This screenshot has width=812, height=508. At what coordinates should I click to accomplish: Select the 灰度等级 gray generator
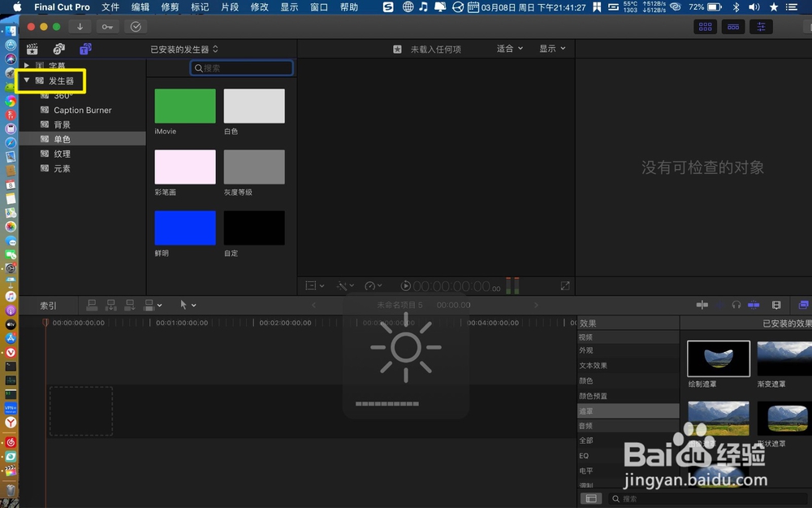click(x=254, y=167)
